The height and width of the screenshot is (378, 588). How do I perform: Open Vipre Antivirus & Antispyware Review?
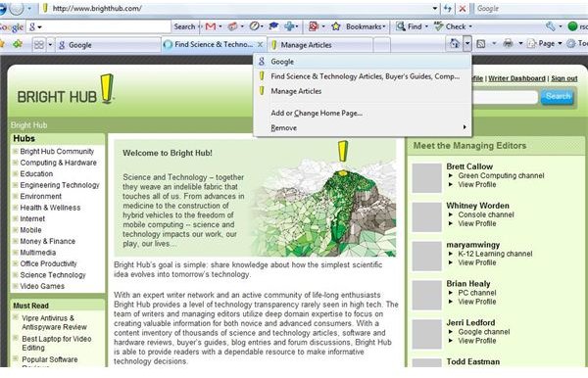54,322
